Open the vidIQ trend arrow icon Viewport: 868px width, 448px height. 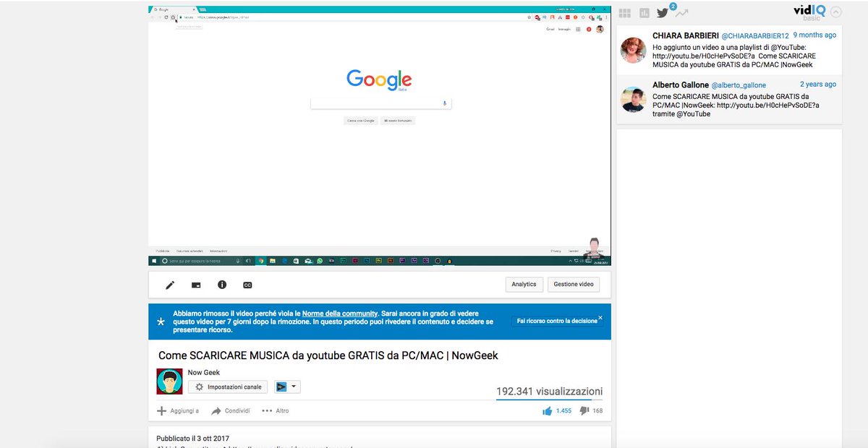tap(681, 13)
